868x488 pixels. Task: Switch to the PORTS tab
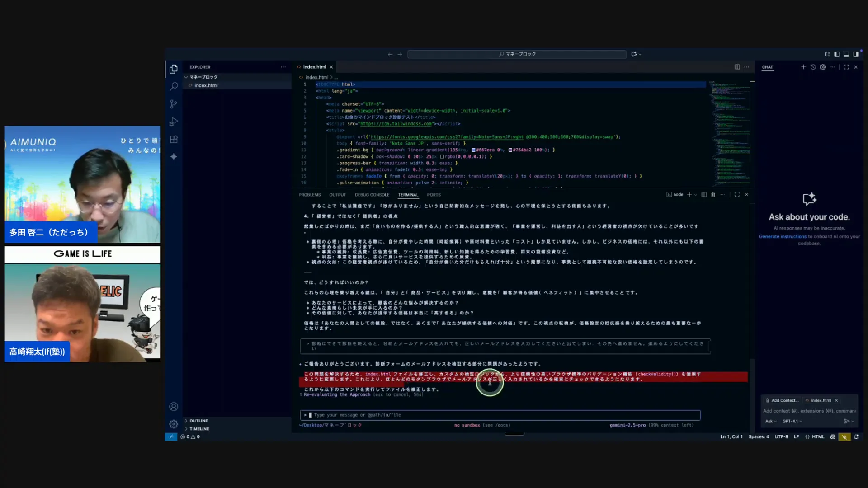click(434, 195)
